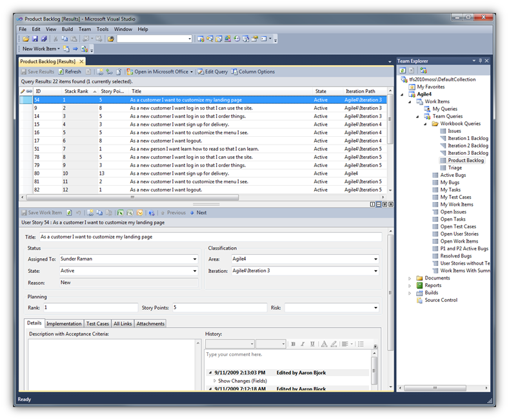Switch to the Implementation tab
Viewport: 509px width, 420px height.
tap(64, 324)
